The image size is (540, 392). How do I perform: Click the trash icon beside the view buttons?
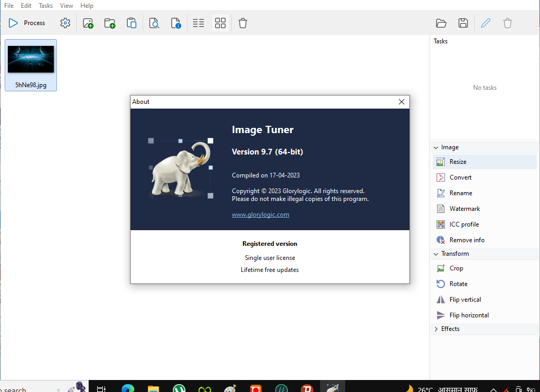[x=243, y=23]
